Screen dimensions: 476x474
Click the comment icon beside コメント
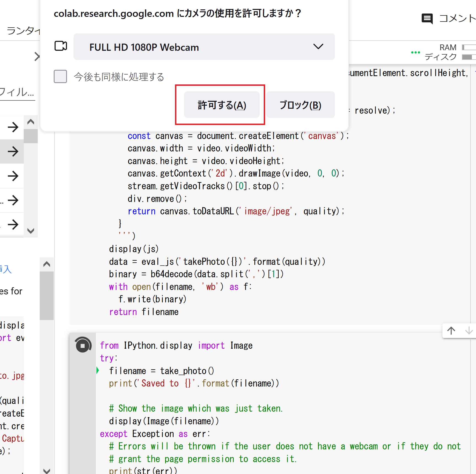pos(427,19)
